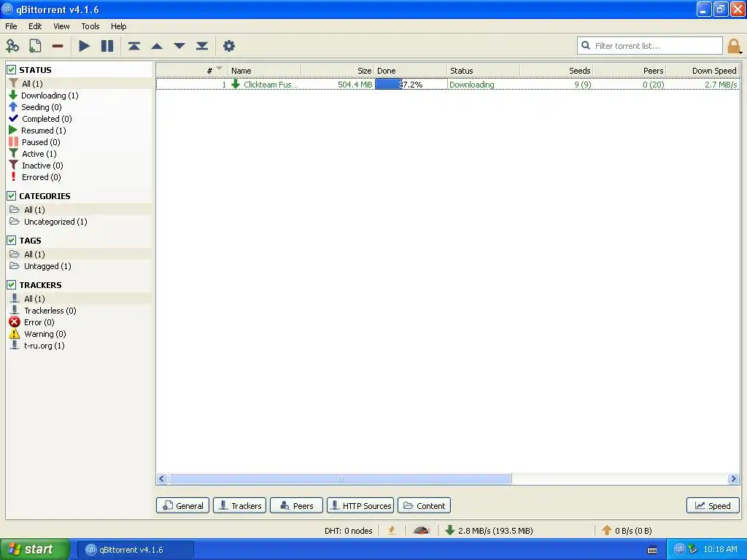Open the Windows Start button
Screen dimensions: 747x560
(35, 550)
